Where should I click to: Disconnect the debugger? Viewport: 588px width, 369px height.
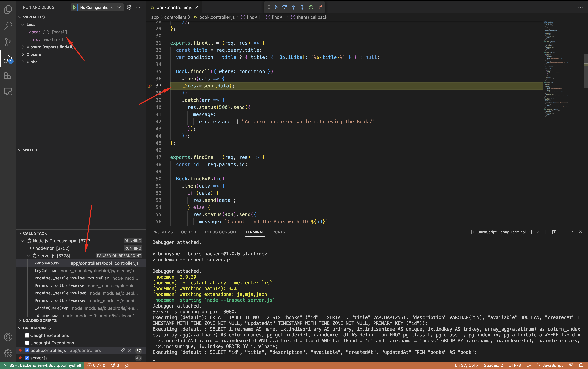pyautogui.click(x=320, y=7)
